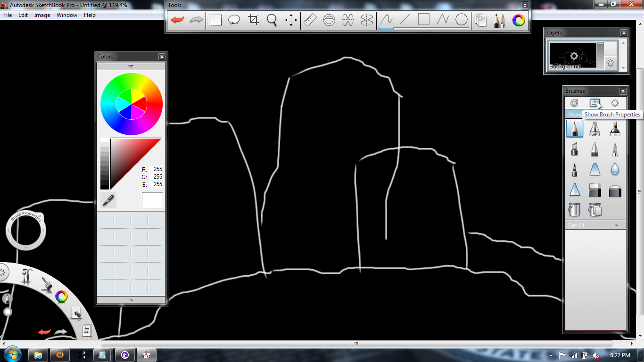Select the Hard Eraser
Image resolution: width=644 pixels, height=362 pixels.
[x=595, y=189]
